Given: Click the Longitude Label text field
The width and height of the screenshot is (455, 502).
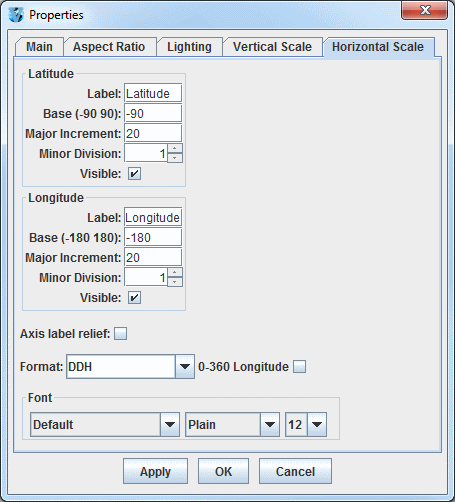Looking at the screenshot, I should pyautogui.click(x=153, y=217).
